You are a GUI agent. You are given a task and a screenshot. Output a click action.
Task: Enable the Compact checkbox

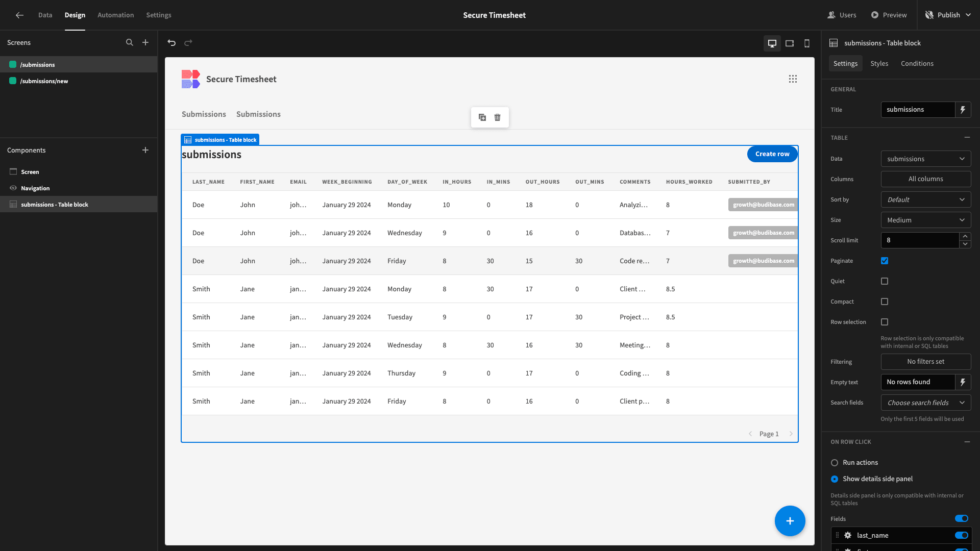coord(885,302)
